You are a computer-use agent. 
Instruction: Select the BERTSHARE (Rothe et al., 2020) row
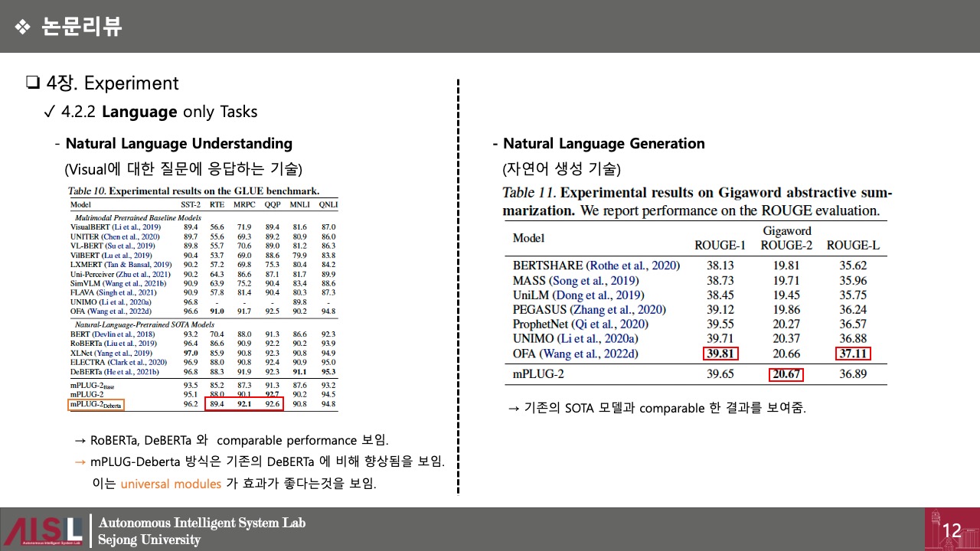pyautogui.click(x=695, y=266)
